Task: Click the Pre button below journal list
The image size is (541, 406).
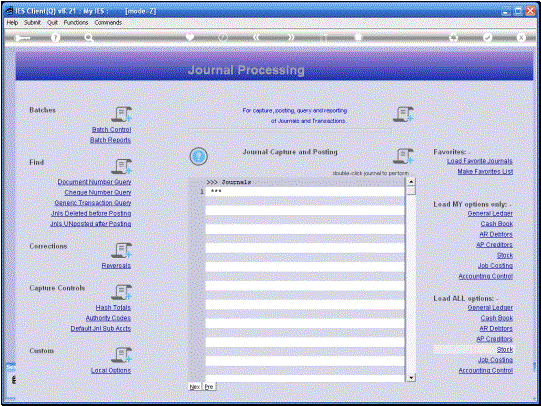Action: coord(209,387)
